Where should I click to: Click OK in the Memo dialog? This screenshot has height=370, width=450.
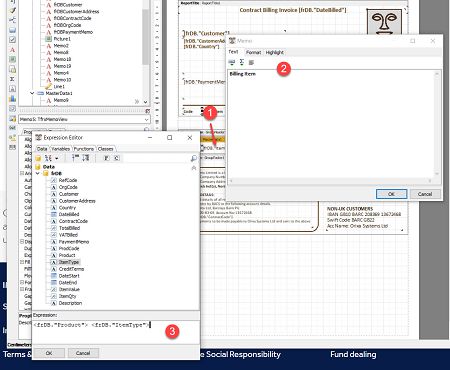pos(391,194)
